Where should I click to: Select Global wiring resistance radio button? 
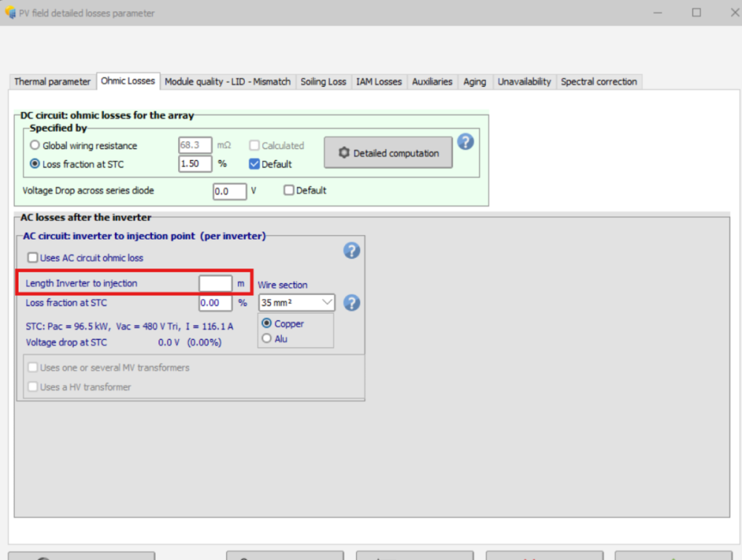pos(35,146)
